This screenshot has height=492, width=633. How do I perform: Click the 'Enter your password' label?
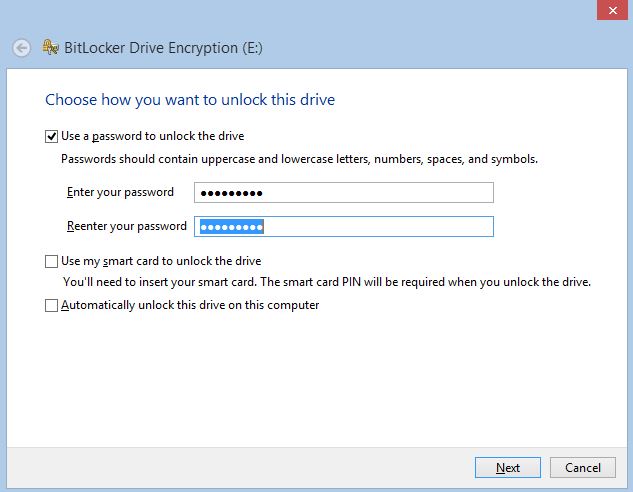pyautogui.click(x=120, y=193)
